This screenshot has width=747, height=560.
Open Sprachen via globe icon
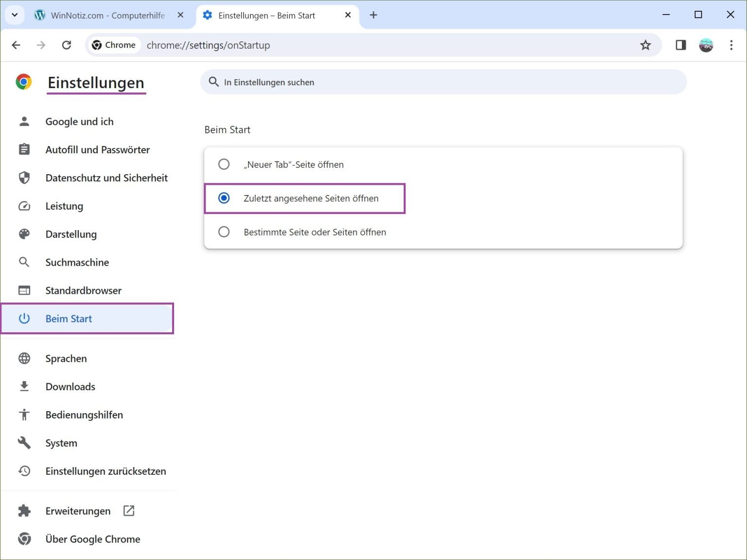[x=24, y=359]
